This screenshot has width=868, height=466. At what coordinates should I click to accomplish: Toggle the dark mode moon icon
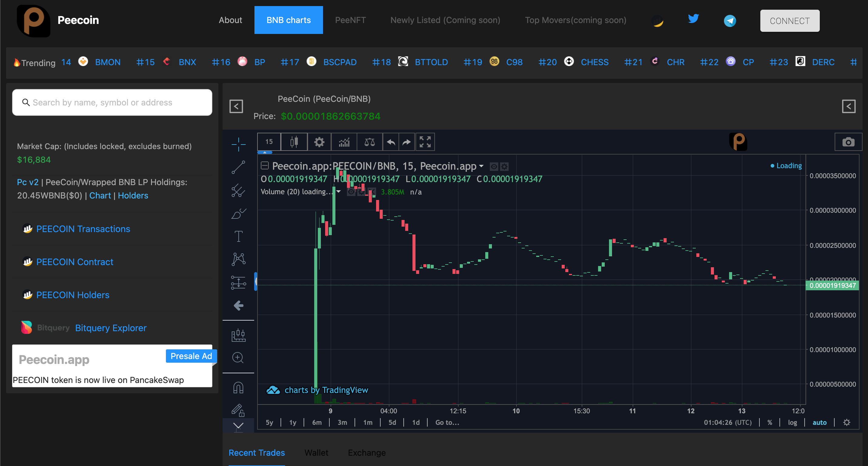[x=657, y=21]
